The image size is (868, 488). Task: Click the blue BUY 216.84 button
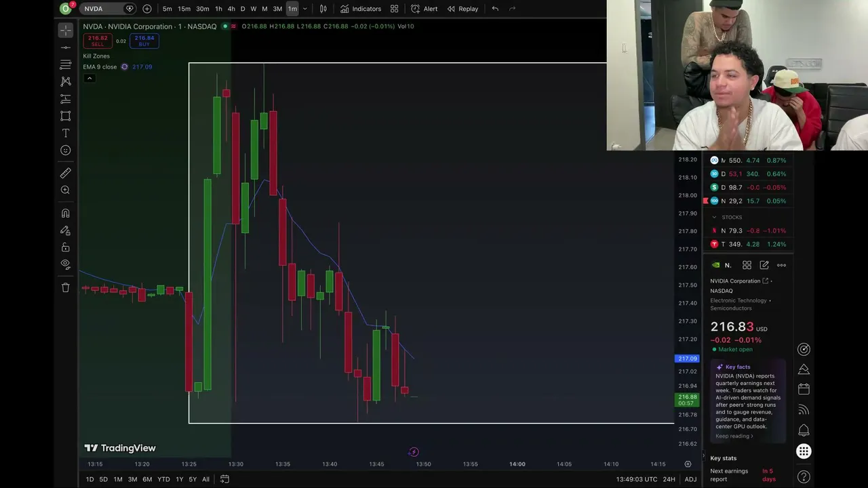pyautogui.click(x=144, y=41)
